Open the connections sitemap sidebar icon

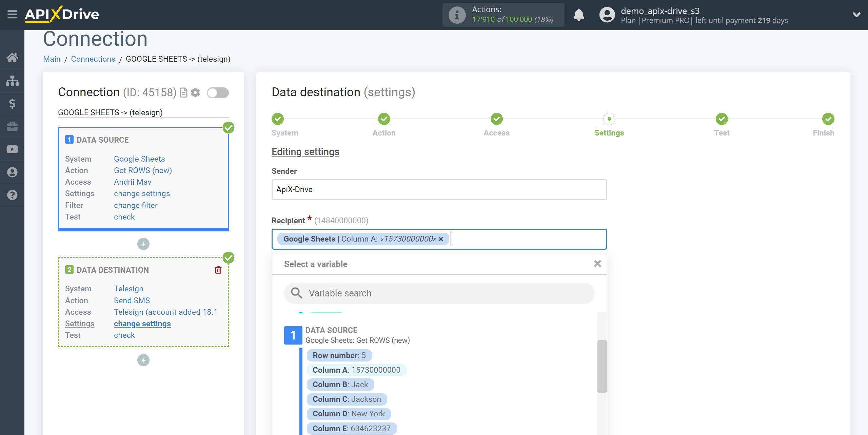coord(12,81)
